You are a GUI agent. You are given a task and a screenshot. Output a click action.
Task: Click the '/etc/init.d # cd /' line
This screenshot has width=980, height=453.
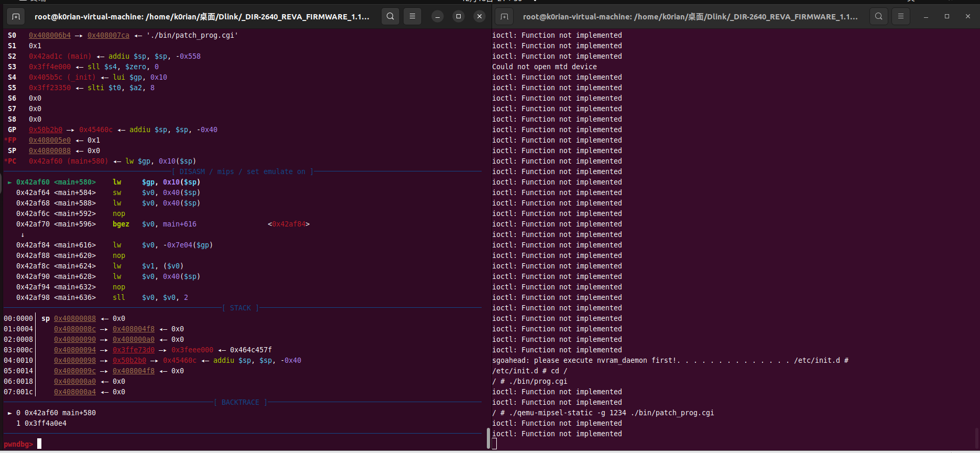tap(530, 371)
